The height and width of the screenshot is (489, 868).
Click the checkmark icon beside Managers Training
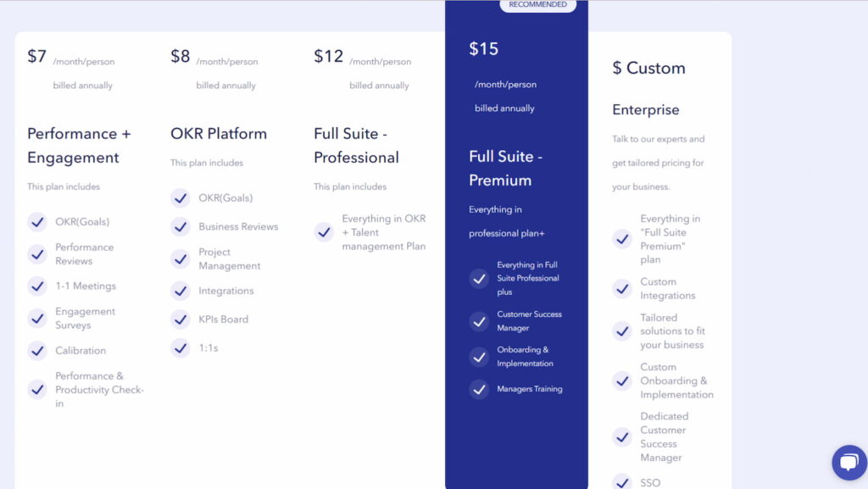pos(479,389)
